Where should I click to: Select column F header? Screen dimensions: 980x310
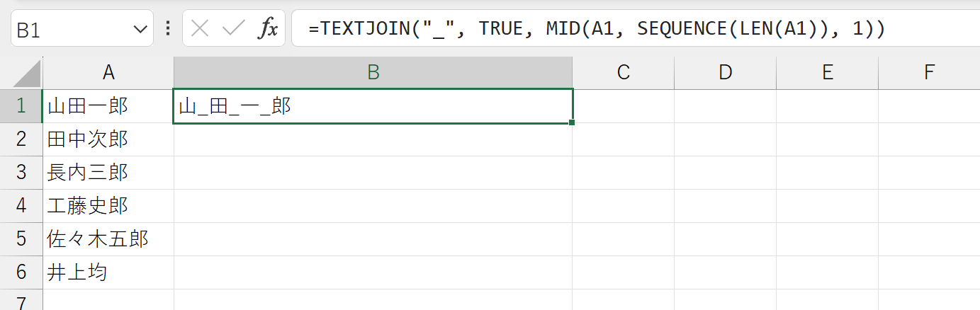coord(929,72)
